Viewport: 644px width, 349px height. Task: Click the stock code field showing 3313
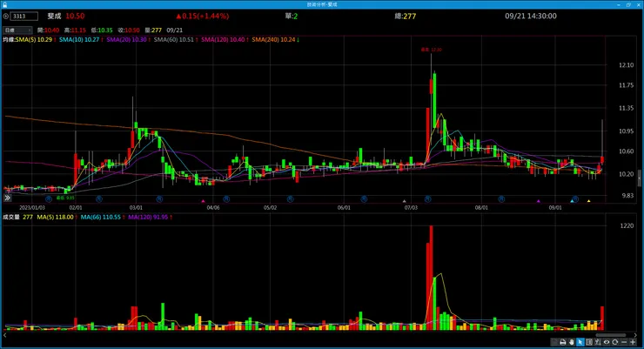24,17
